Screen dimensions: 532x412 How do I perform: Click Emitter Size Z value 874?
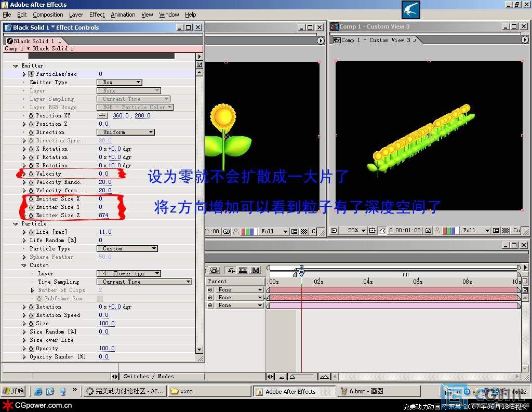click(103, 216)
